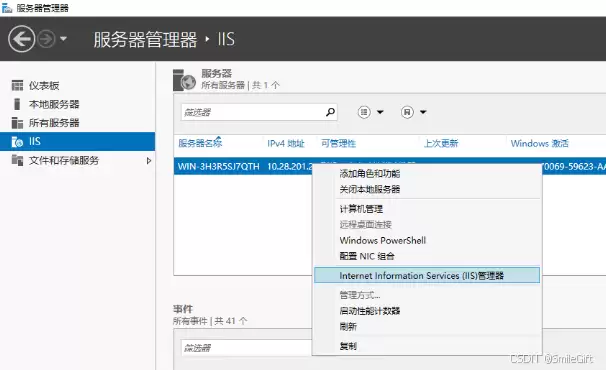The width and height of the screenshot is (606, 370).
Task: Choose 配置 NIC 组合 from context menu
Action: [x=367, y=256]
